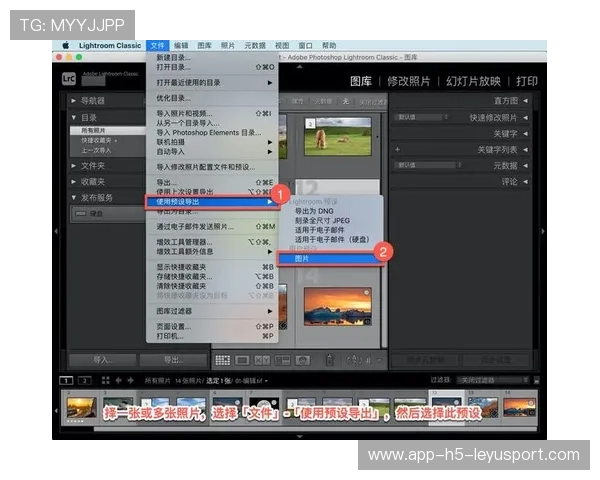Choose 使用预设导出 menu item
The height and width of the screenshot is (480, 600).
point(212,202)
